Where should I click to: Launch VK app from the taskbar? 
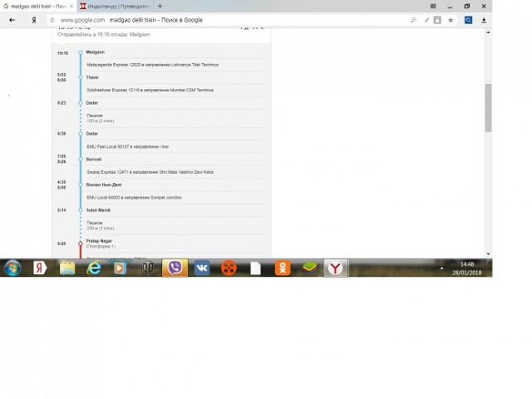(x=202, y=268)
